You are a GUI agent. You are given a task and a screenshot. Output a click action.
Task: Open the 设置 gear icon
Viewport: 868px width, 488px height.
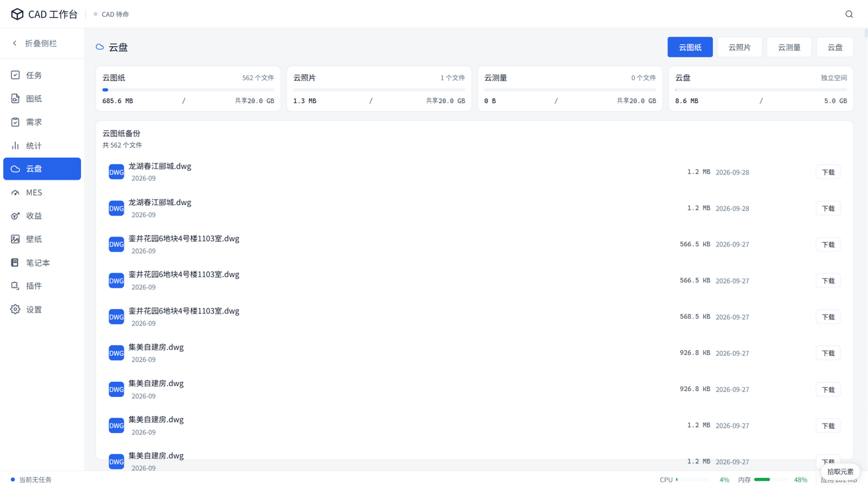(x=15, y=310)
